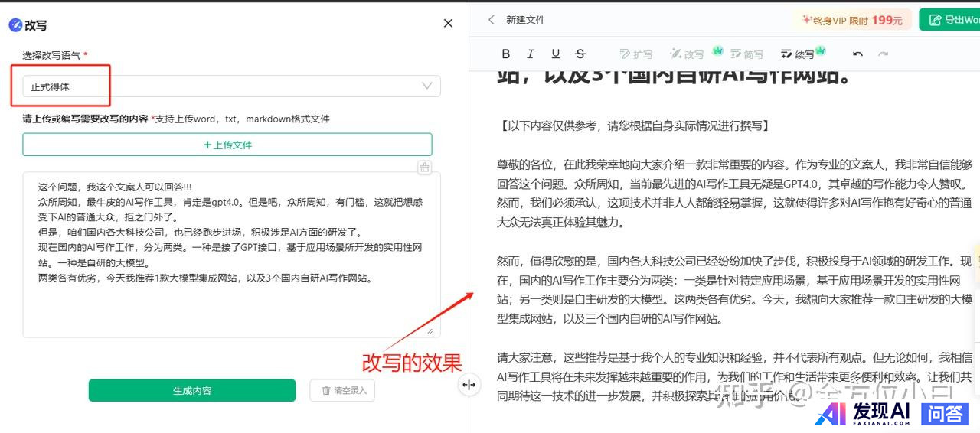This screenshot has width=980, height=433.
Task: Click the panel divider resize handle
Action: (469, 385)
